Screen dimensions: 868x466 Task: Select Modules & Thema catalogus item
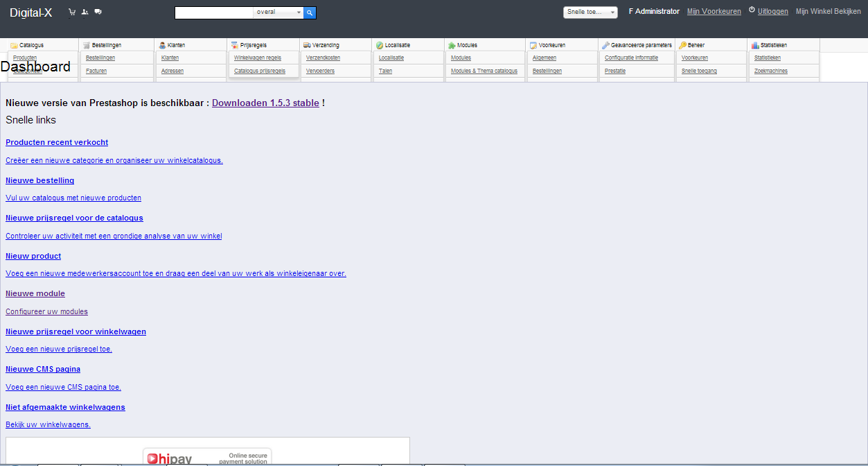(484, 71)
